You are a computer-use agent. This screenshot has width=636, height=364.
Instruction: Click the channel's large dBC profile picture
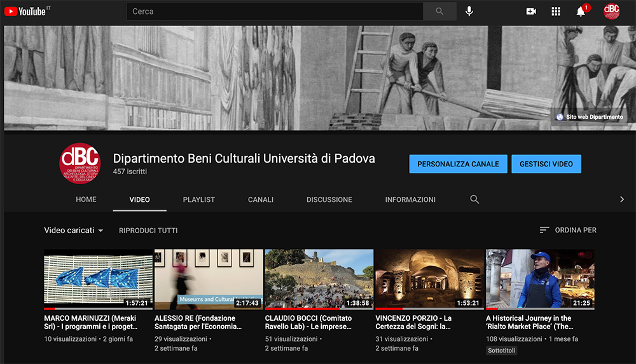point(80,163)
